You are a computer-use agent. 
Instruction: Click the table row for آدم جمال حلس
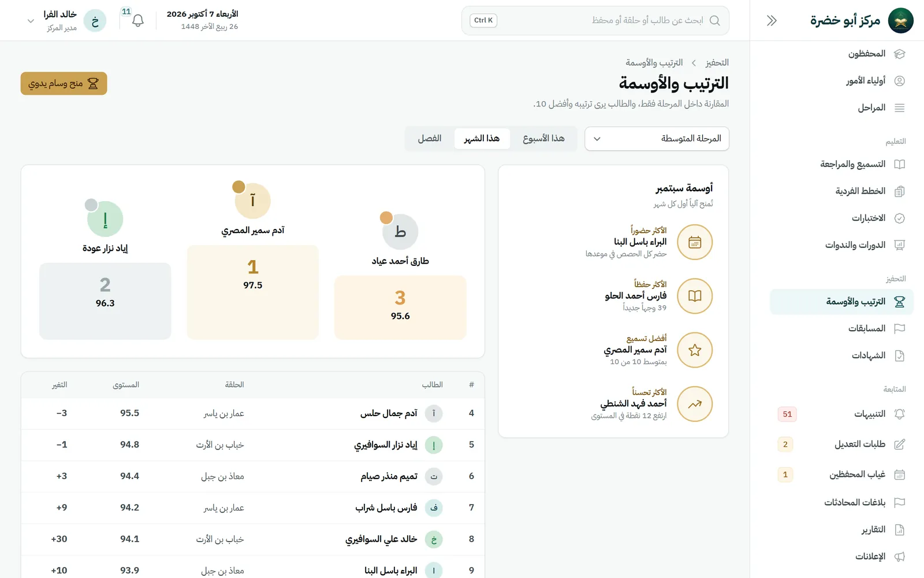[x=253, y=413]
